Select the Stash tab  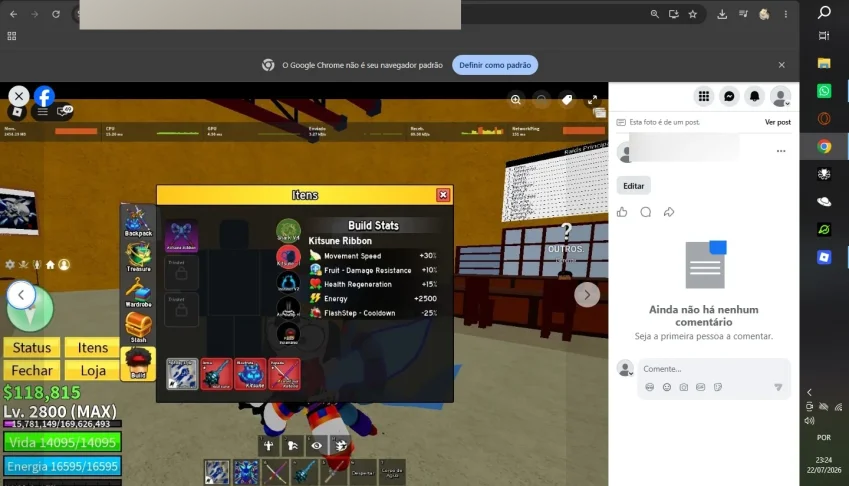point(138,327)
